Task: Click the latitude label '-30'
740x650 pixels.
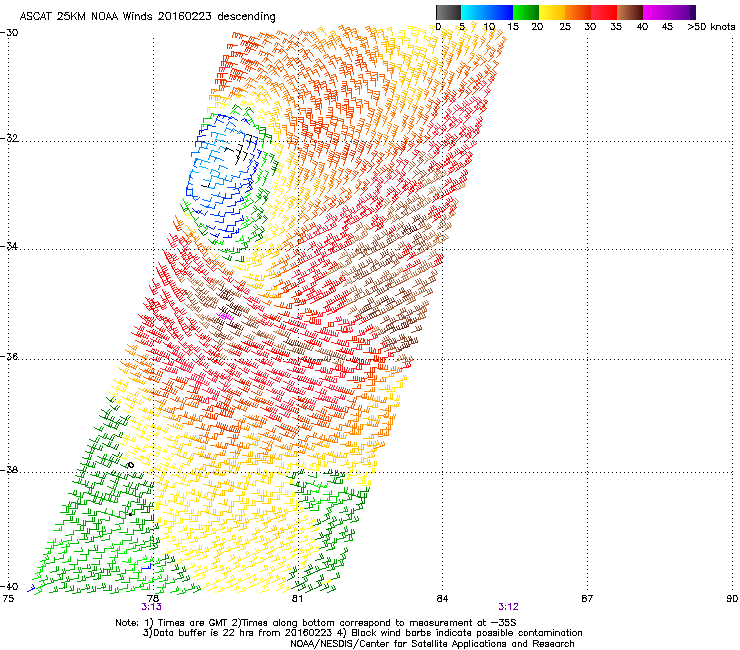Action: [x=9, y=33]
